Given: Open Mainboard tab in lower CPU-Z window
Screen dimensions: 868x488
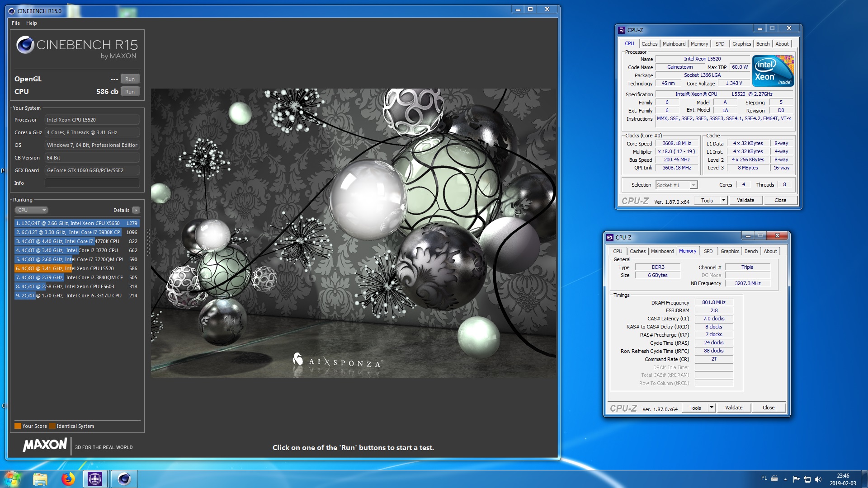Looking at the screenshot, I should [x=662, y=251].
